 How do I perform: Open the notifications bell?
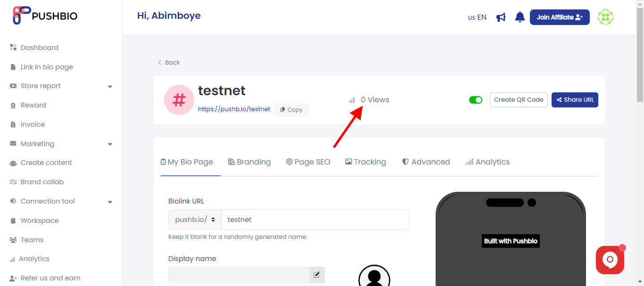tap(520, 17)
